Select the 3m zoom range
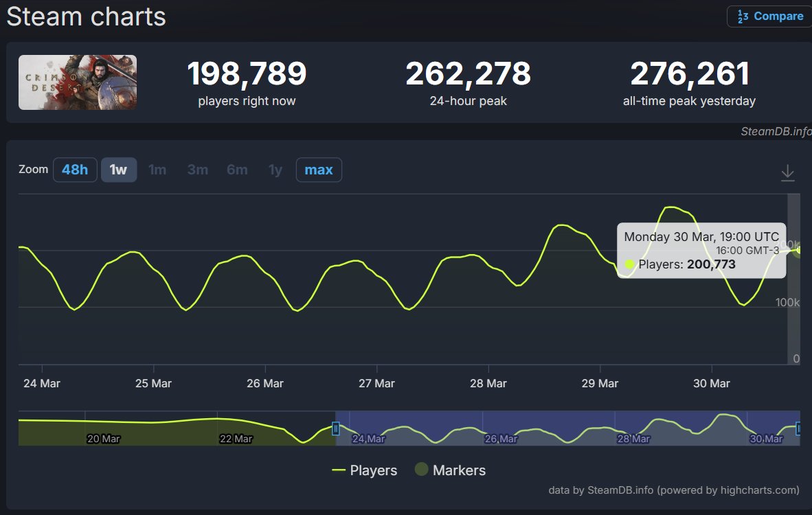 197,170
